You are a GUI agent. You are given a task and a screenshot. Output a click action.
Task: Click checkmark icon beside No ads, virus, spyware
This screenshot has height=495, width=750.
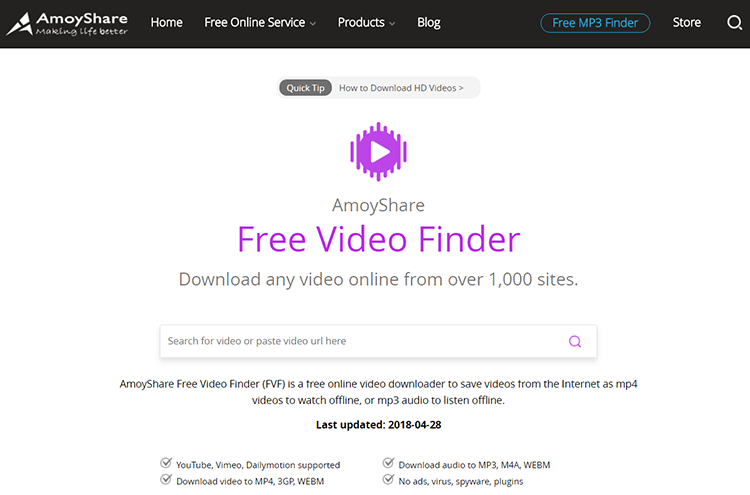tap(388, 479)
